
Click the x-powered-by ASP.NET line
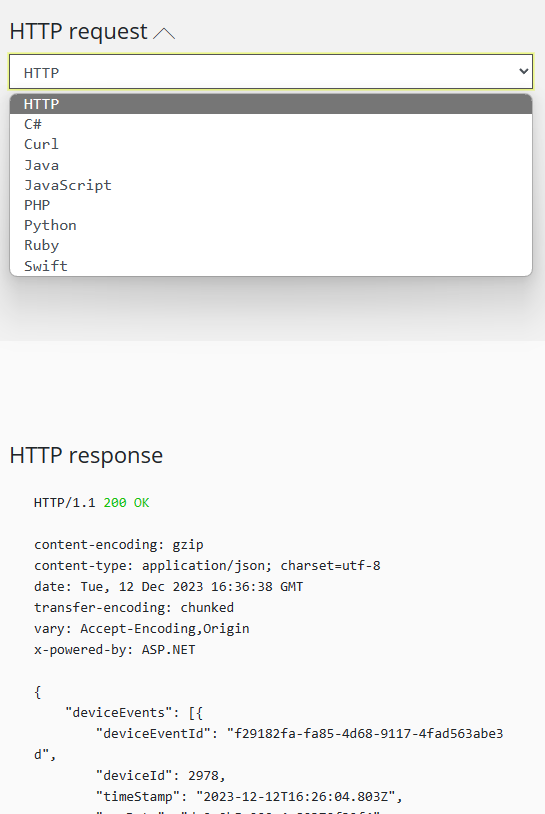coord(115,649)
